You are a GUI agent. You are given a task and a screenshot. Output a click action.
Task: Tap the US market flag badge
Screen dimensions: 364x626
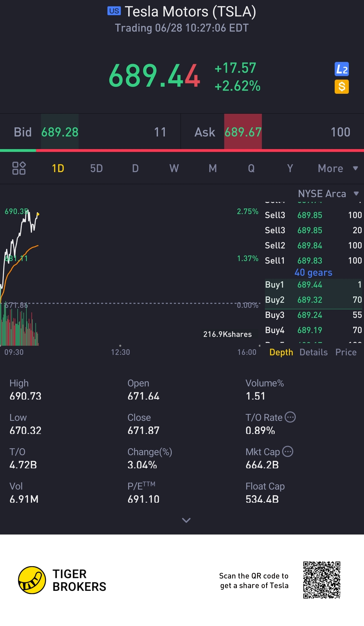(114, 11)
